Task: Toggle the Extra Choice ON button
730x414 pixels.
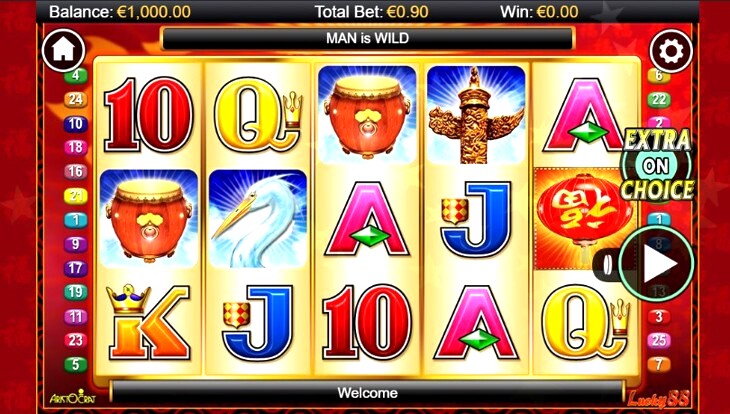Action: (x=656, y=165)
